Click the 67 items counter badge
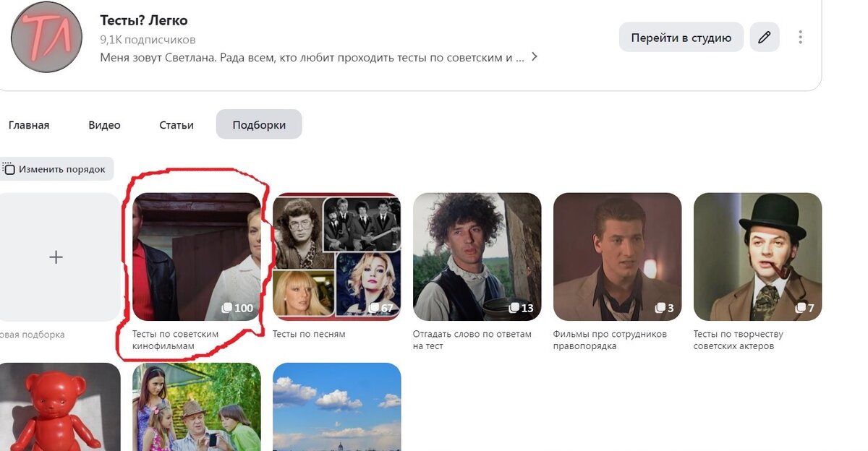The image size is (868, 451). (380, 309)
